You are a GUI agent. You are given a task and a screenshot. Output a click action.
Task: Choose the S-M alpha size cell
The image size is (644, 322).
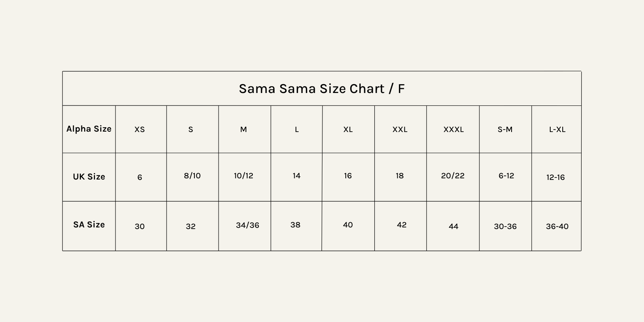(505, 130)
